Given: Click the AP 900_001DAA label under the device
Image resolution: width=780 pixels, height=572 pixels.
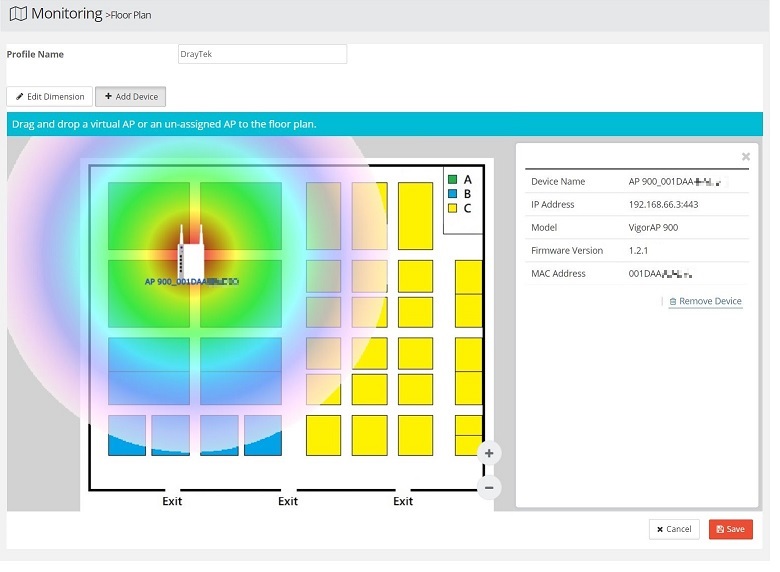Looking at the screenshot, I should (x=192, y=282).
